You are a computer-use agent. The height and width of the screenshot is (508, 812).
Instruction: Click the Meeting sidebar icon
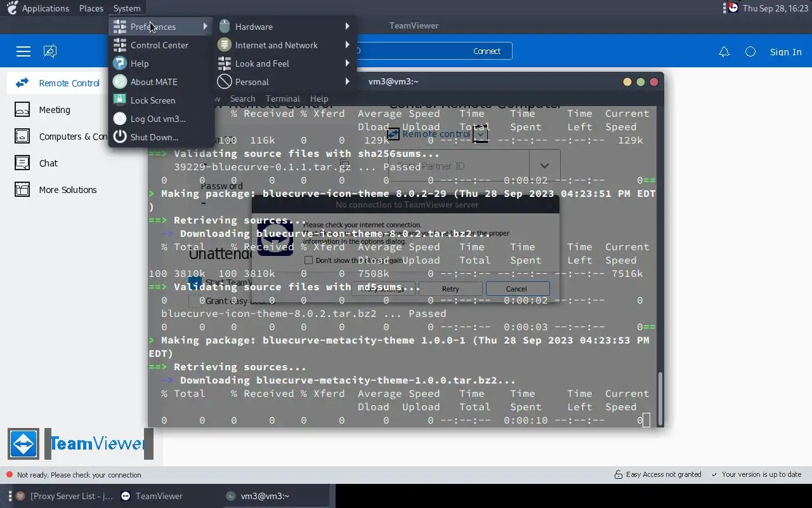22,109
